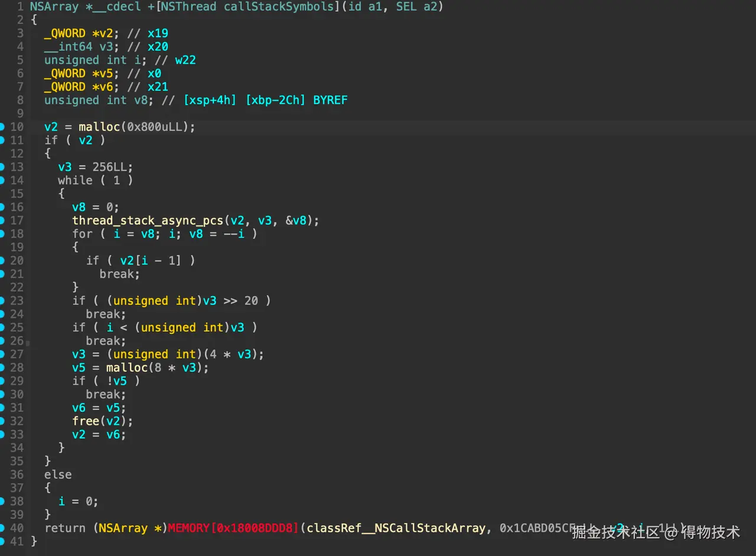Viewport: 756px width, 556px height.
Task: Click the break statement on line 21
Action: [120, 274]
